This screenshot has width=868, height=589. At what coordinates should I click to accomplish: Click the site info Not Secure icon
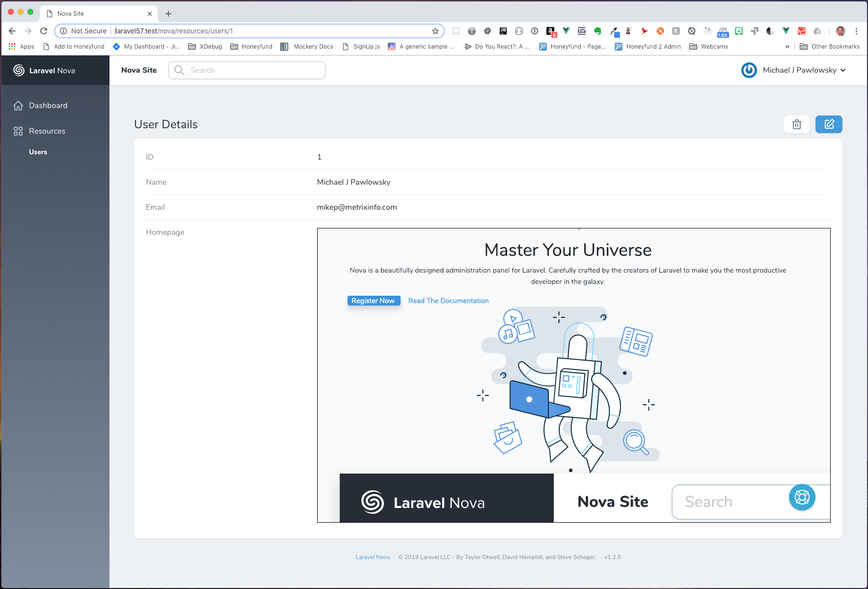[x=63, y=31]
